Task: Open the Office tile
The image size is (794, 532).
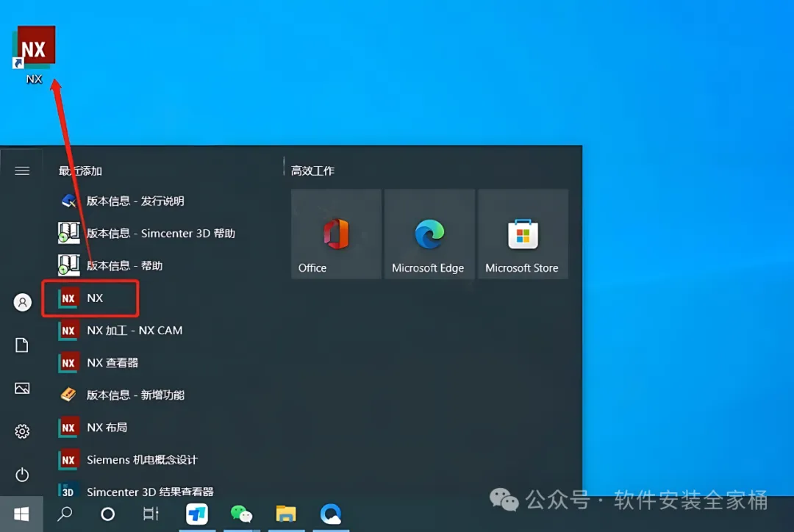Action: click(336, 234)
